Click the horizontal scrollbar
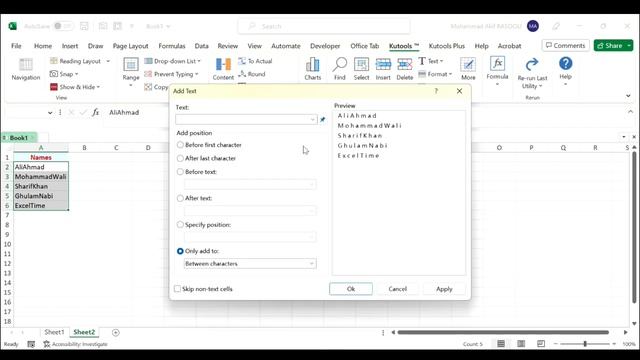640x360 pixels. tap(503, 333)
